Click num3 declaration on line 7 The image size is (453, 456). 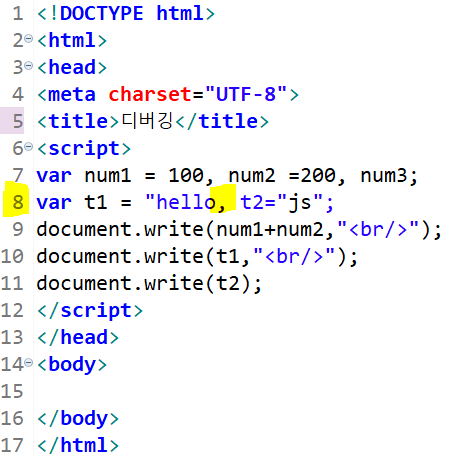pos(384,175)
